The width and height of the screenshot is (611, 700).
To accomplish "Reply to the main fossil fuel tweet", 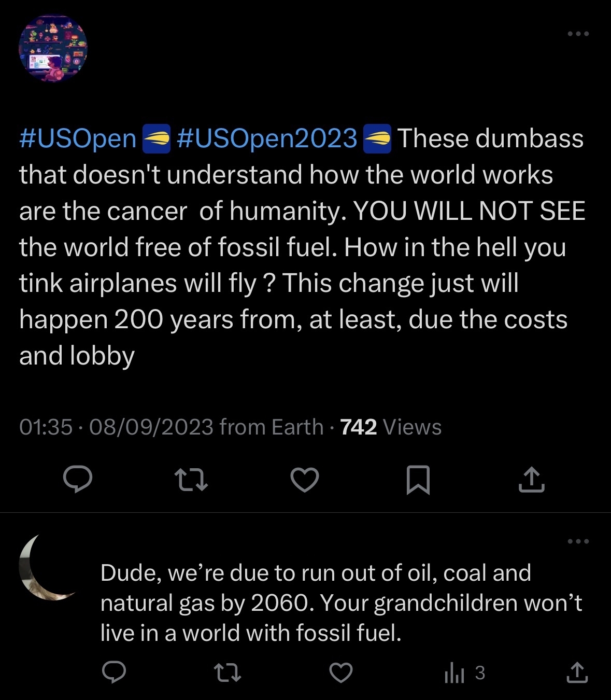I will click(x=78, y=479).
